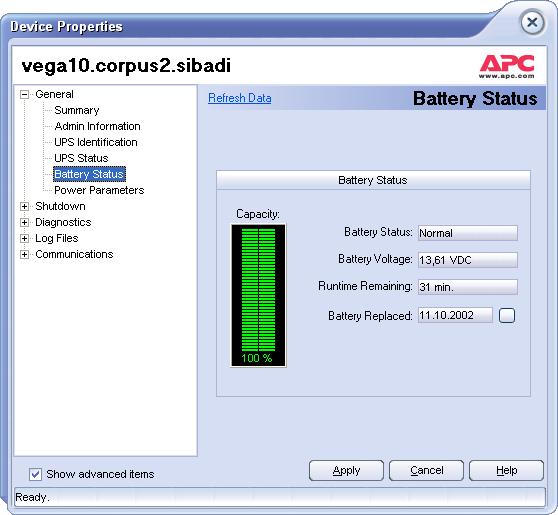Tick the Battery Replaced checkbox
The width and height of the screenshot is (558, 515).
(507, 315)
